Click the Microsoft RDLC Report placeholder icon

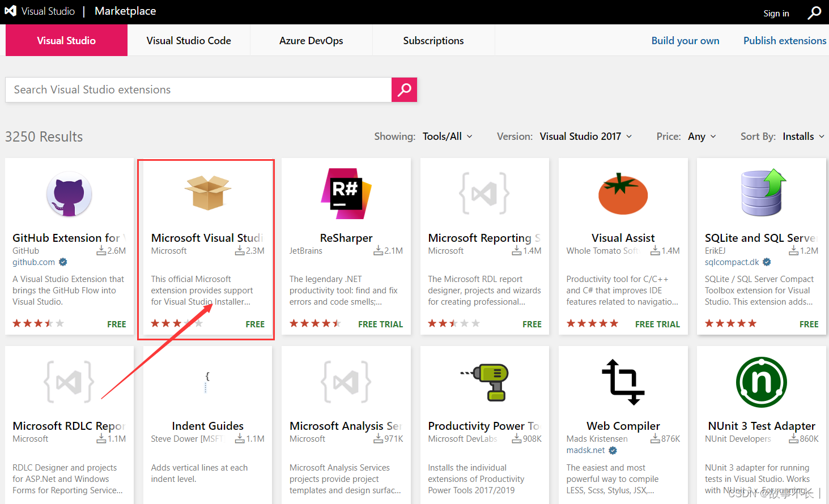69,382
